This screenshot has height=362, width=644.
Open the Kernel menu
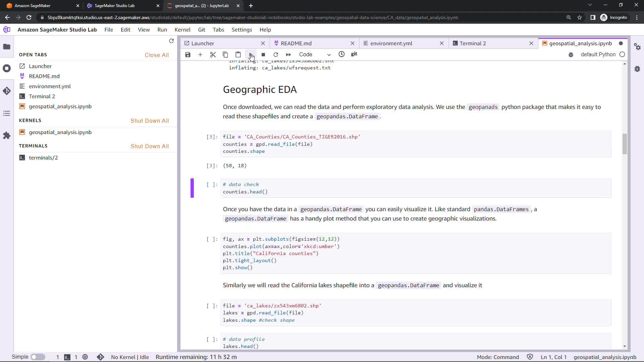tap(182, 30)
